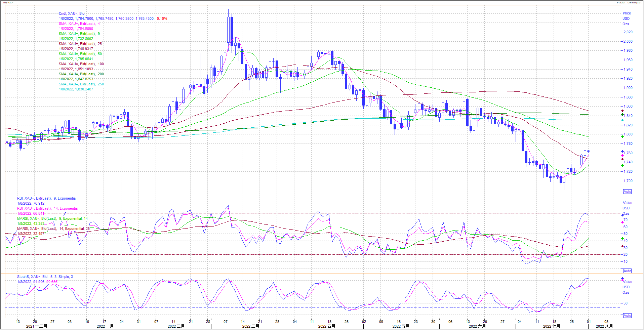Click the '31' date tick on time axis
Viewport: 644px width, 330px height.
pos(139,322)
